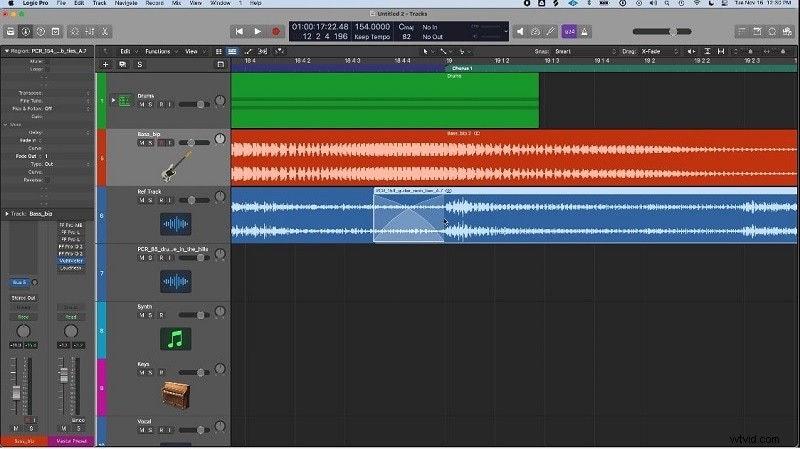Open the Logic Pro application menu
800x449 pixels.
[x=35, y=3]
